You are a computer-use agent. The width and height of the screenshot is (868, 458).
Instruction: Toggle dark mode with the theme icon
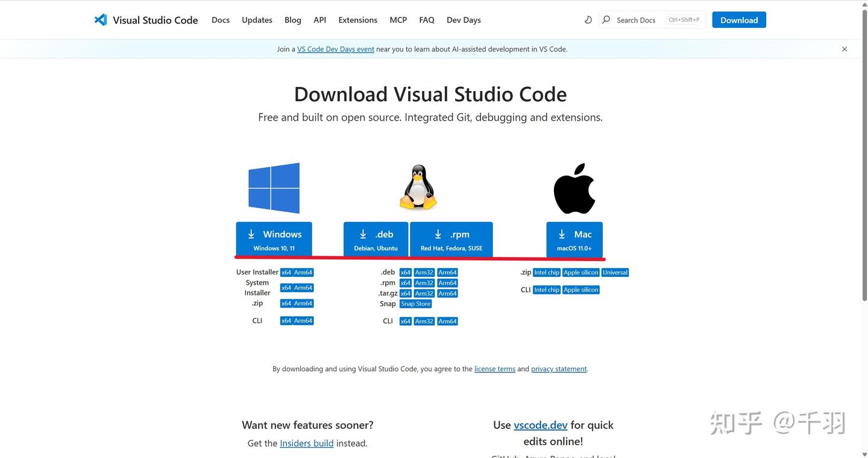tap(588, 19)
